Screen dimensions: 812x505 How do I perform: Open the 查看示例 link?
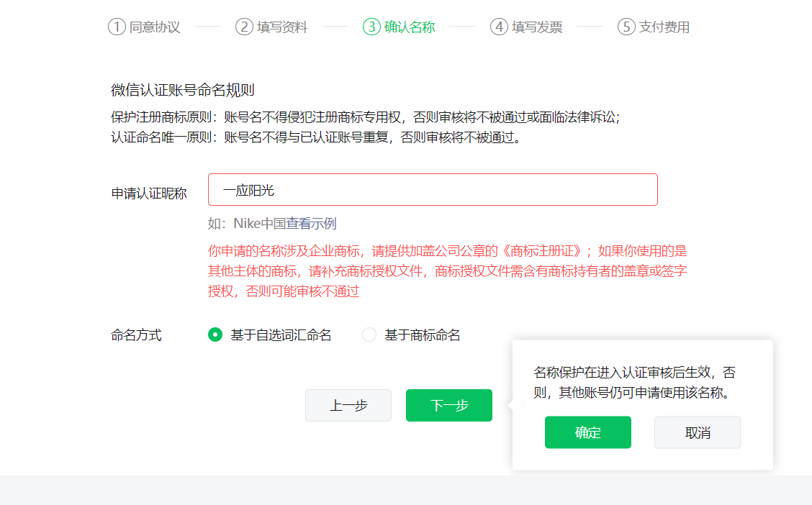click(311, 224)
